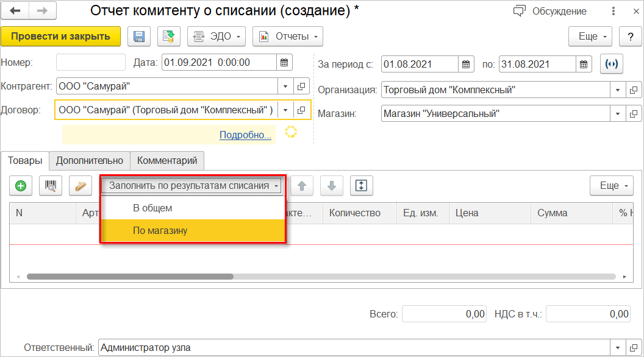
Task: Click the horizontal table scrollbar
Action: point(130,277)
